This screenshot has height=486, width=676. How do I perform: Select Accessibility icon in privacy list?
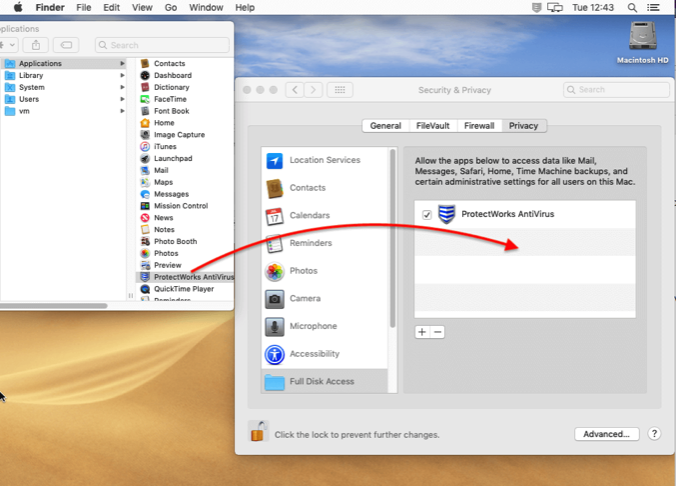[x=275, y=354]
